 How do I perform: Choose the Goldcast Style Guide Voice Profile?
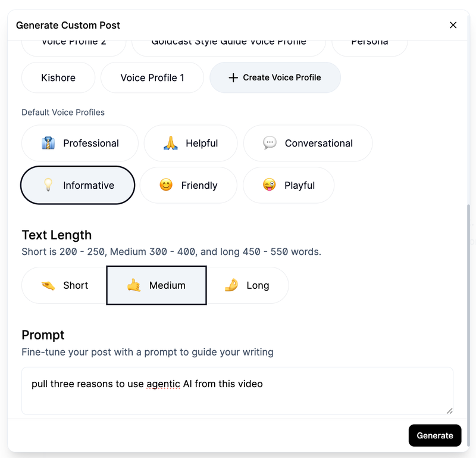point(229,40)
